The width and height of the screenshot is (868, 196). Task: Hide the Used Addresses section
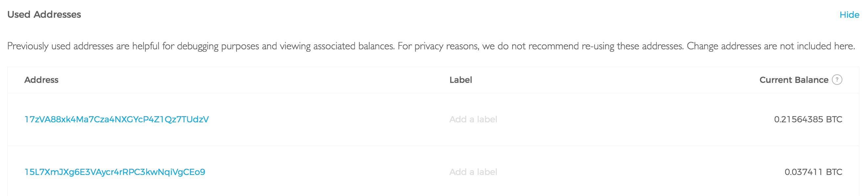click(849, 15)
